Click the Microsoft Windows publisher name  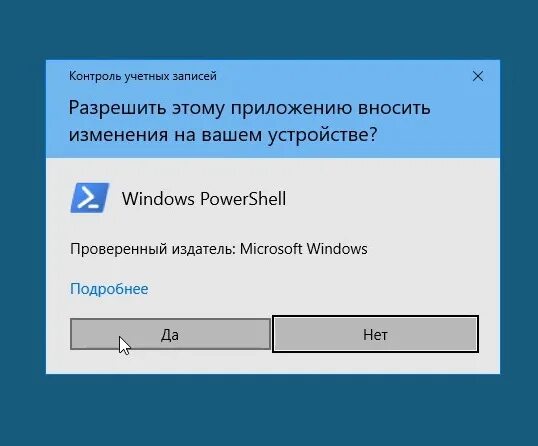(303, 249)
